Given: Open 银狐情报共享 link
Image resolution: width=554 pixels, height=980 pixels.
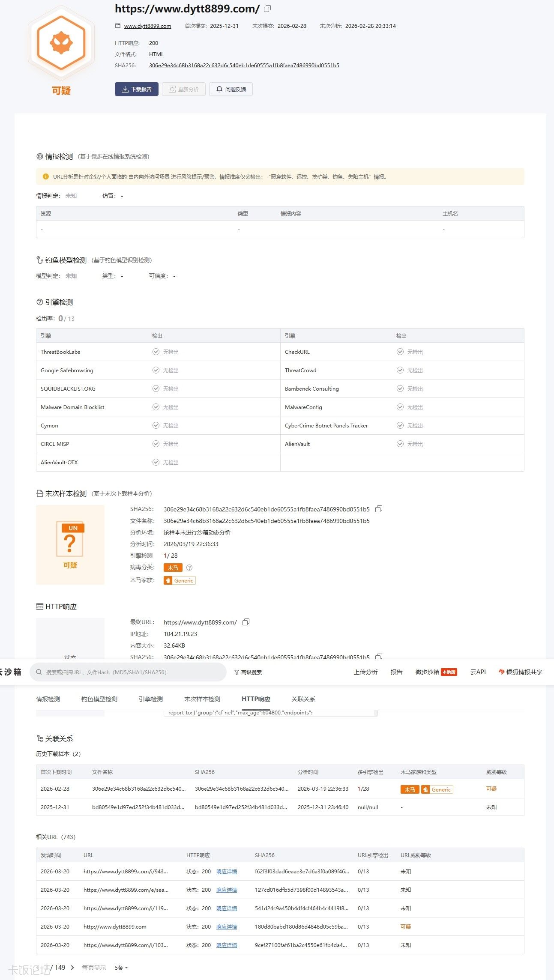Looking at the screenshot, I should tap(520, 672).
